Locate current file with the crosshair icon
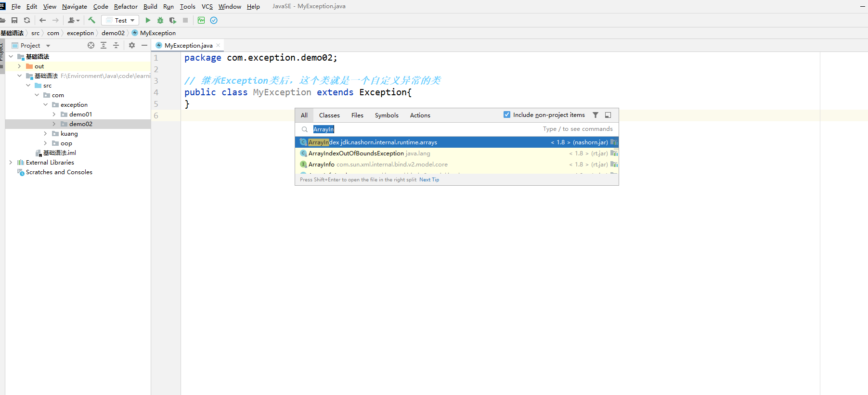 [x=91, y=45]
